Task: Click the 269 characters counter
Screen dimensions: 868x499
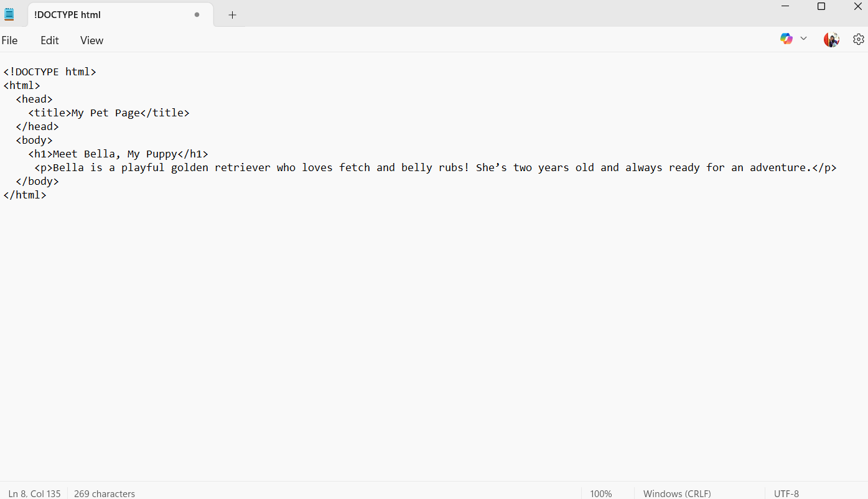Action: click(x=104, y=493)
